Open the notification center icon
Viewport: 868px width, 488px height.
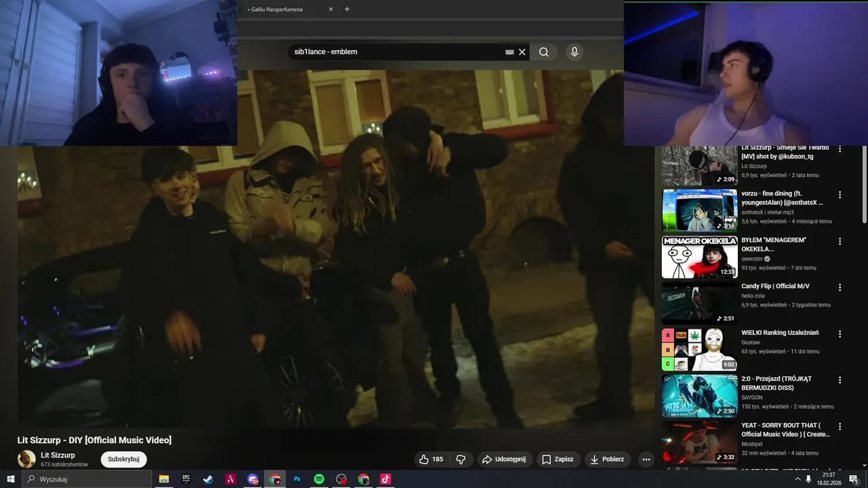click(854, 479)
